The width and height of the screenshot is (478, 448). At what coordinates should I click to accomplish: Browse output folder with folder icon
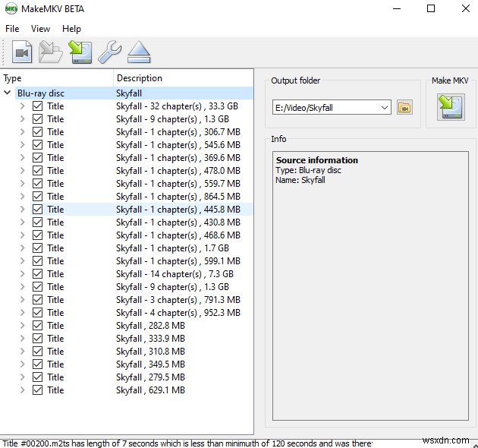(404, 107)
